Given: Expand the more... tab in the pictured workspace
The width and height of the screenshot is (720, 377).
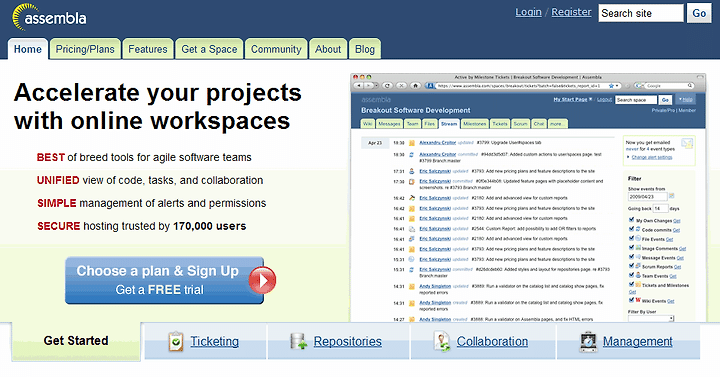Looking at the screenshot, I should click(x=557, y=124).
